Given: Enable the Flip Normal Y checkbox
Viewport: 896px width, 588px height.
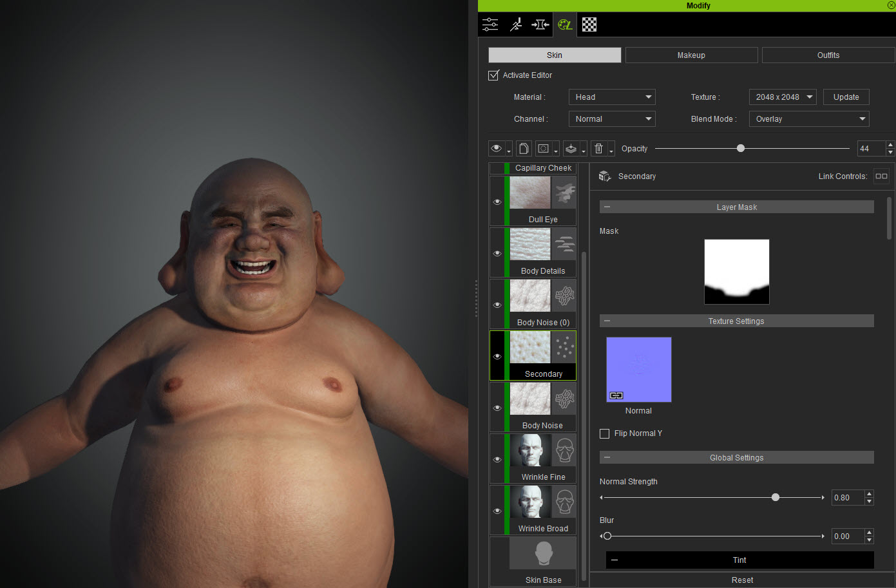Looking at the screenshot, I should (x=604, y=433).
